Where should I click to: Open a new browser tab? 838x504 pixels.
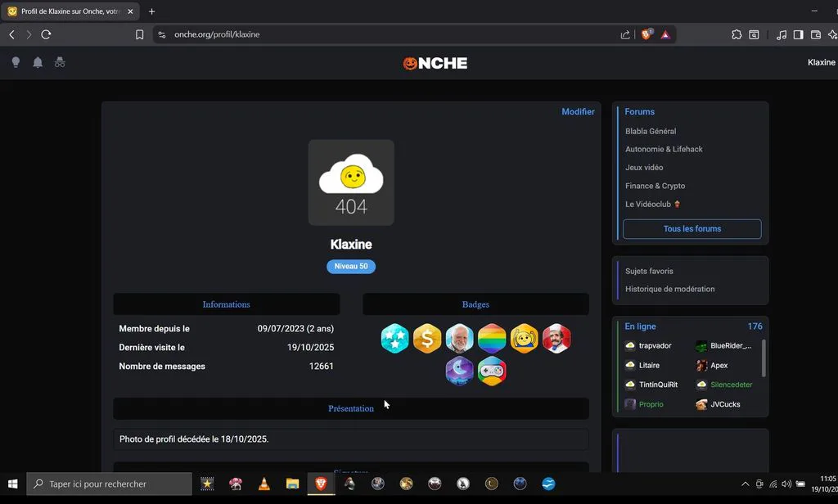151,11
